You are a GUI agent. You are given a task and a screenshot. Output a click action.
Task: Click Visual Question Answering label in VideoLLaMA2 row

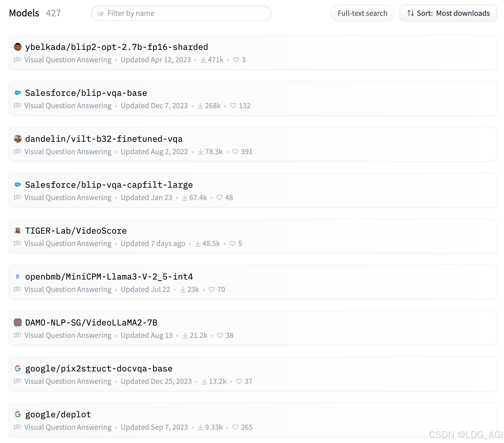pos(68,335)
